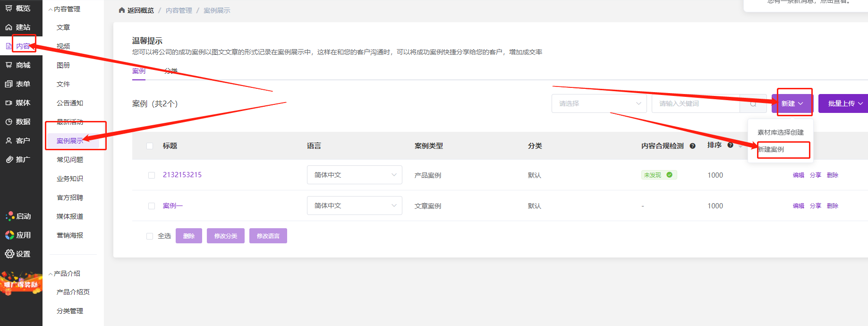Open 公告通知 in the content menu
Viewport: 868px width, 326px height.
tap(70, 103)
